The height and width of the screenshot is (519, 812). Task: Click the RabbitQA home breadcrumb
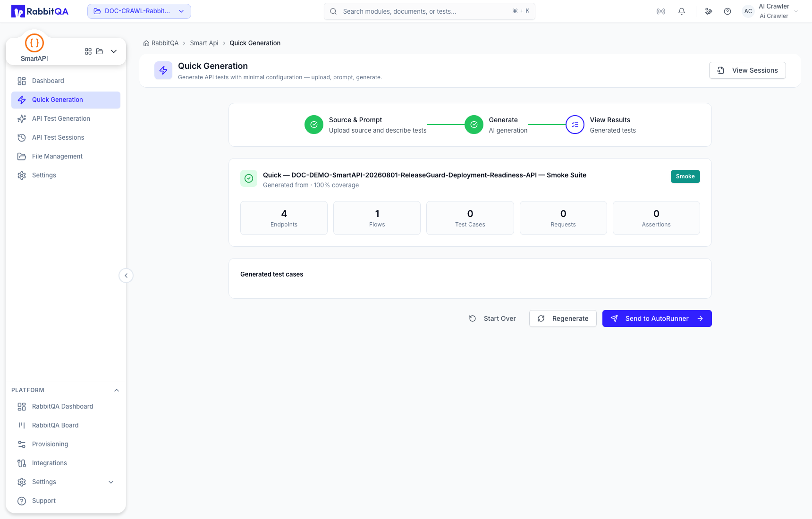(x=161, y=43)
